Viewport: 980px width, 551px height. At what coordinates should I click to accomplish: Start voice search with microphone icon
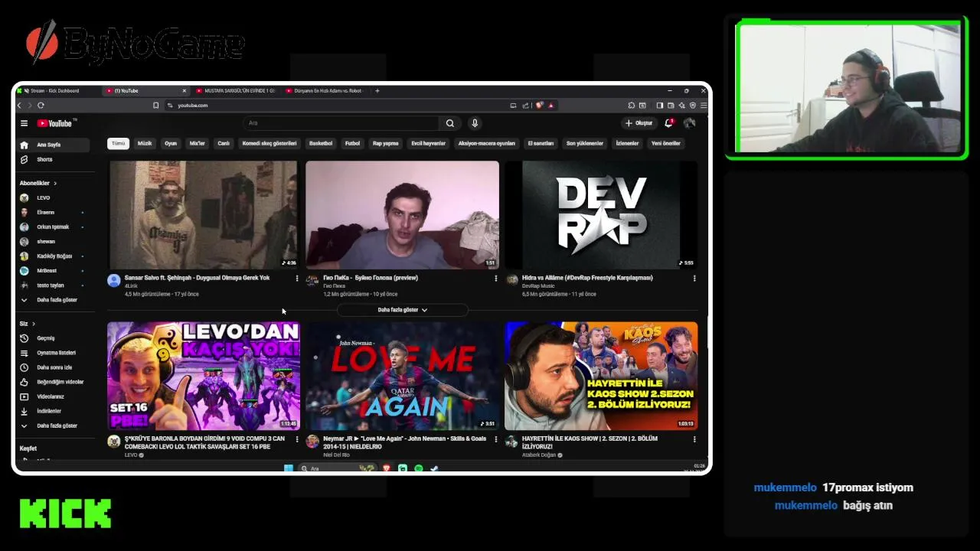tap(475, 123)
